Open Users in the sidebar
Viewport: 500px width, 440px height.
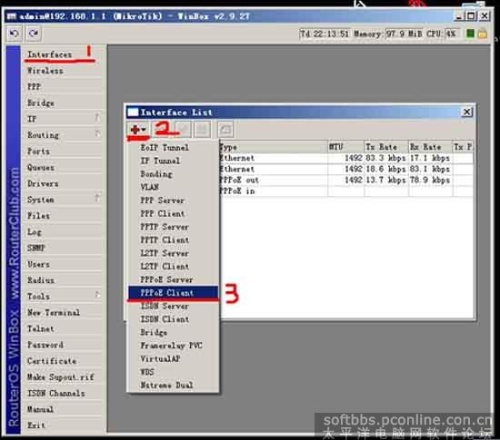pos(38,264)
